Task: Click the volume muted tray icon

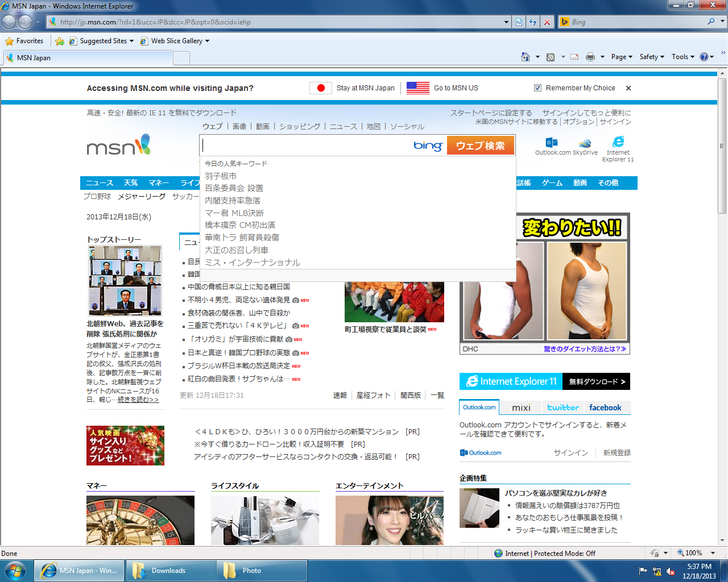Action: 671,571
